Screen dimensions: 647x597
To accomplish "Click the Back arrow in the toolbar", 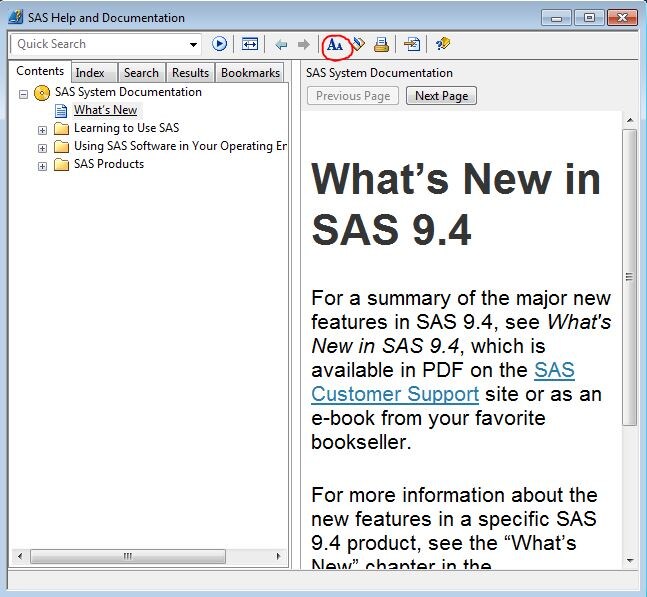I will [281, 44].
